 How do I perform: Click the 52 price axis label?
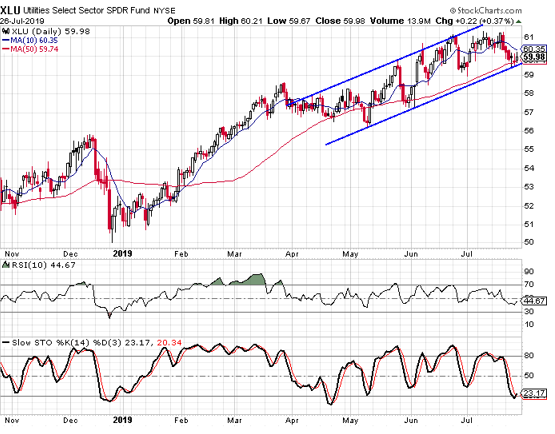tap(529, 206)
